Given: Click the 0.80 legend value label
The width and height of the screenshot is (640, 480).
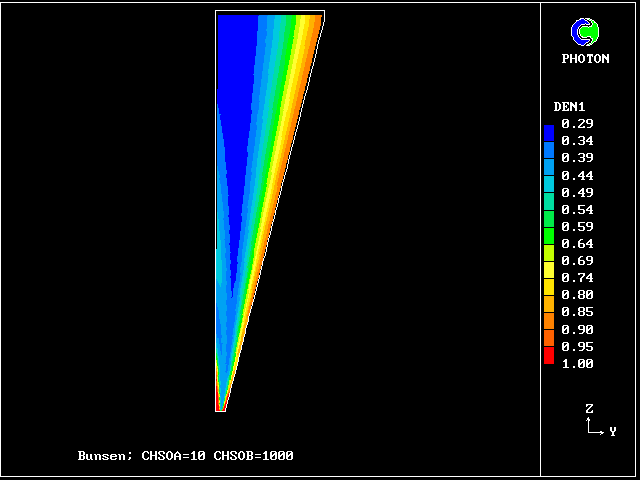Looking at the screenshot, I should tap(577, 295).
